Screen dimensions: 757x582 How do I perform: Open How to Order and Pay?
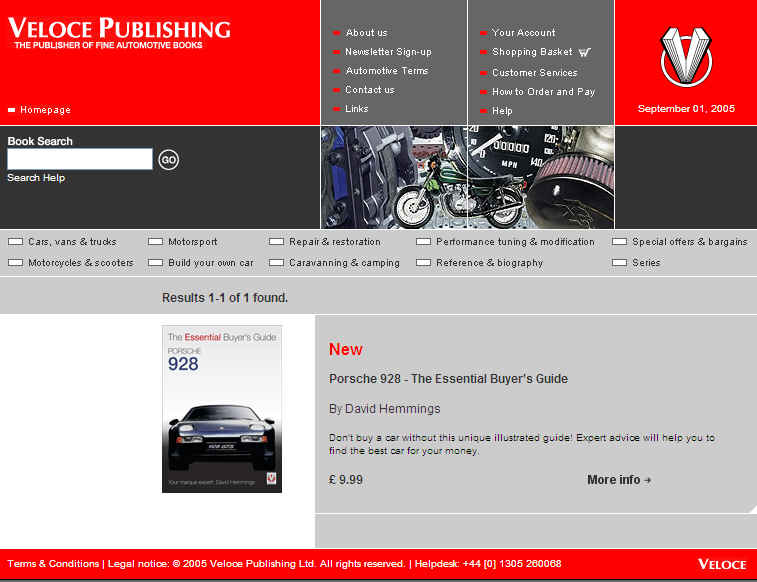click(x=544, y=92)
